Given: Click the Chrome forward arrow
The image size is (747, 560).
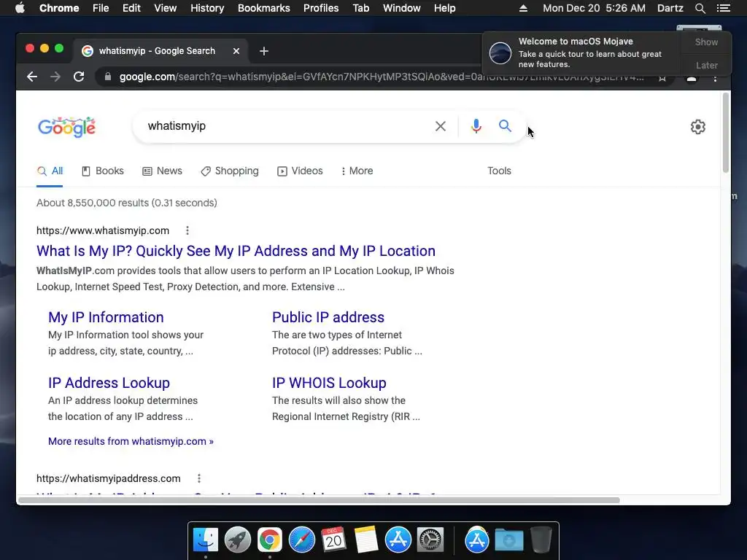Looking at the screenshot, I should 55,77.
